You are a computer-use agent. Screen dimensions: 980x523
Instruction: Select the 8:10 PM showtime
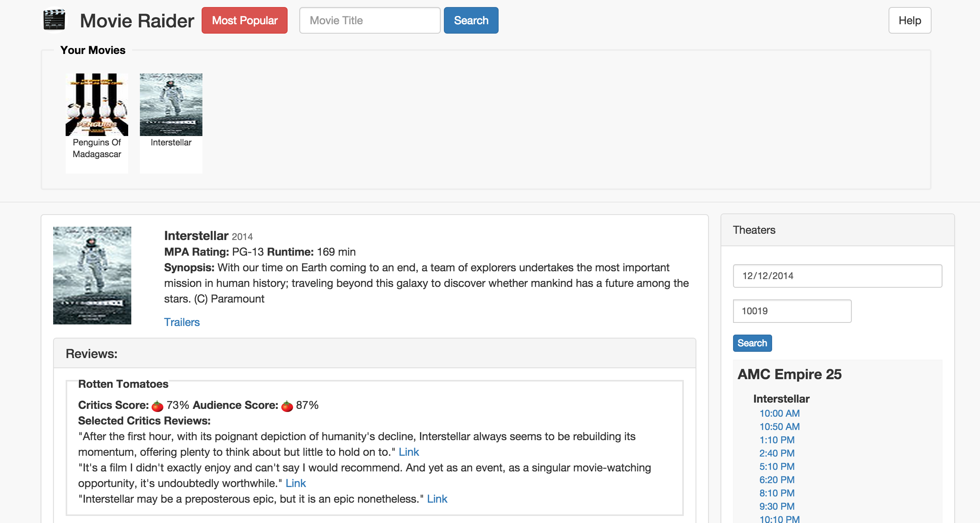(777, 493)
